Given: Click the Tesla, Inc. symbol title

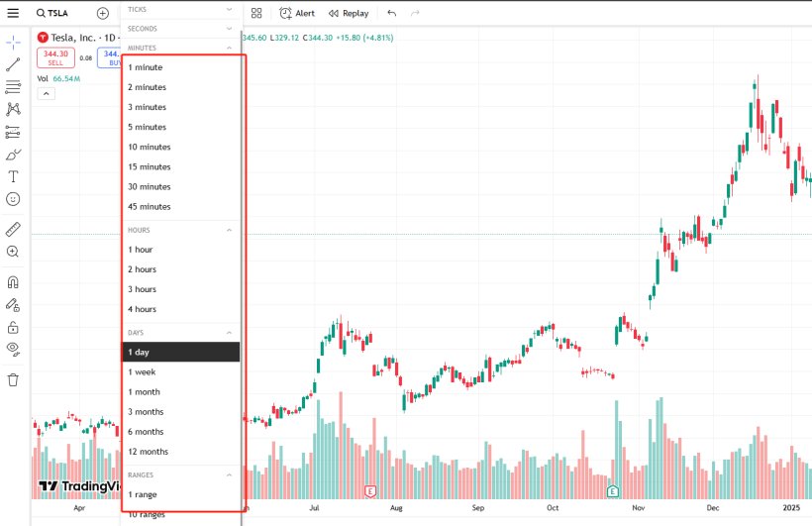Looking at the screenshot, I should point(73,38).
